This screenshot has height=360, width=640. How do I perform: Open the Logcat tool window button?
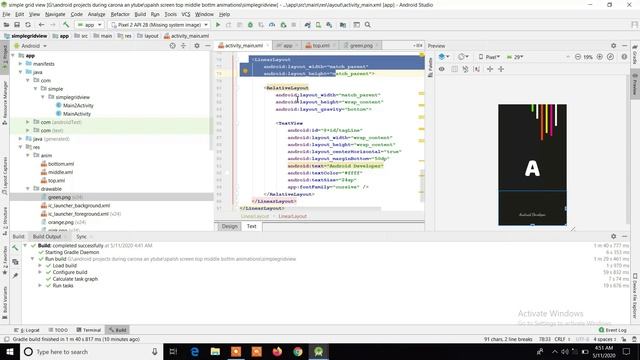pos(27,330)
